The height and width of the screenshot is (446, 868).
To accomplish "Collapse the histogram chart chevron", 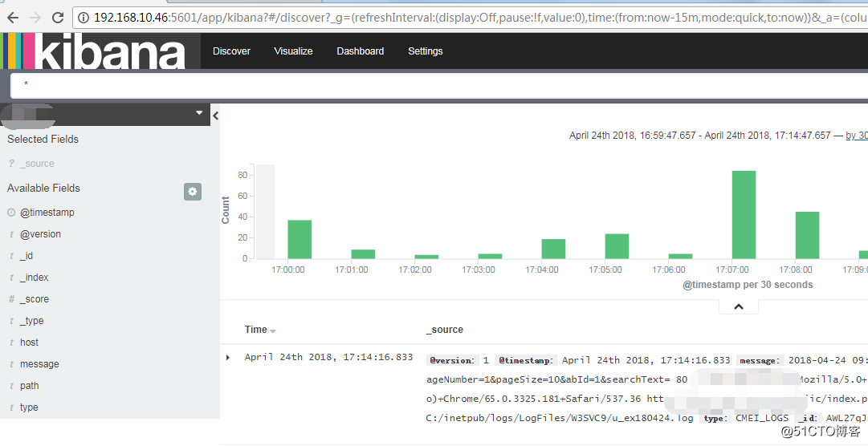I will 739,306.
